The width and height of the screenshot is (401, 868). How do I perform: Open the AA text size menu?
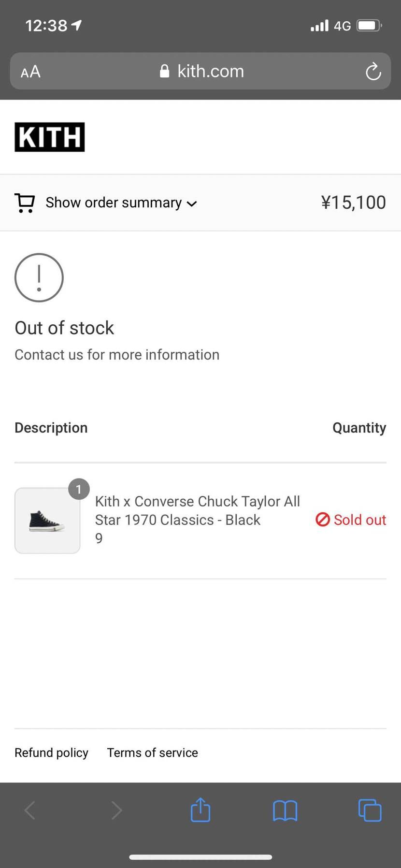[x=30, y=72]
